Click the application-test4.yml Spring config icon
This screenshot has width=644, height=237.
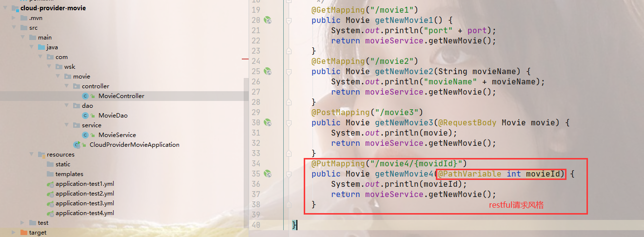[50, 213]
